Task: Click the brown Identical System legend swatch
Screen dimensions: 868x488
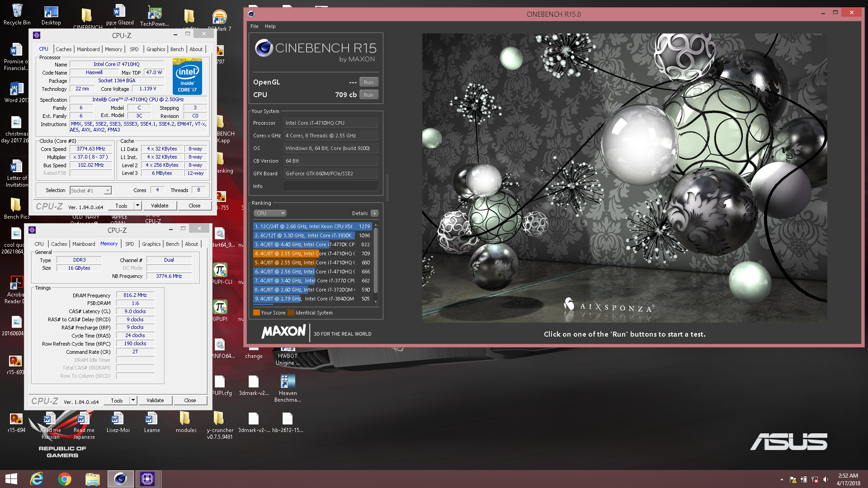Action: click(291, 313)
